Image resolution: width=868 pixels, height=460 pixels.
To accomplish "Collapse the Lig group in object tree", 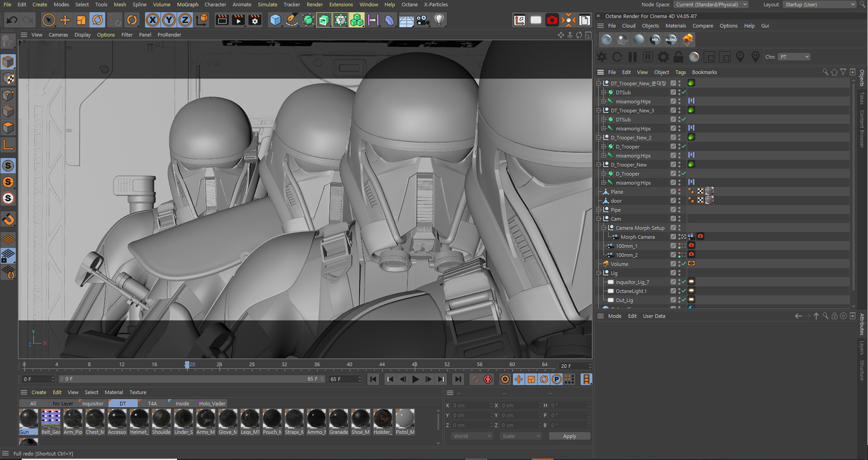I will [599, 273].
